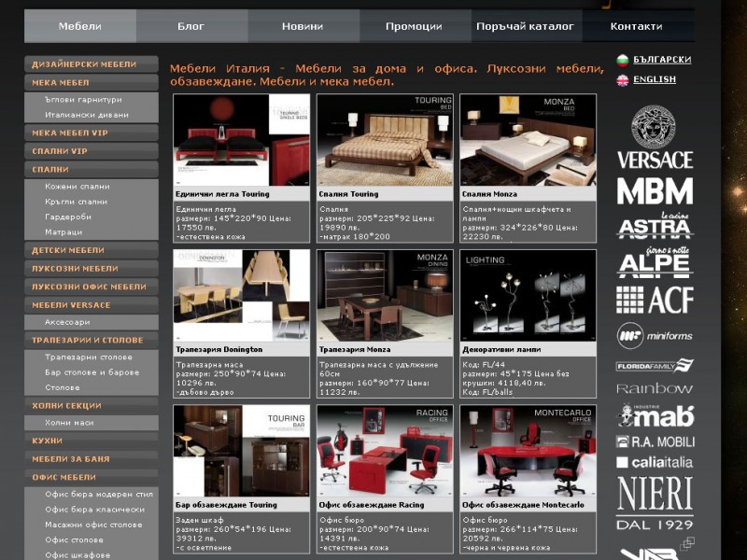Open the Новини top menu tab
747x560 pixels.
pos(303,26)
